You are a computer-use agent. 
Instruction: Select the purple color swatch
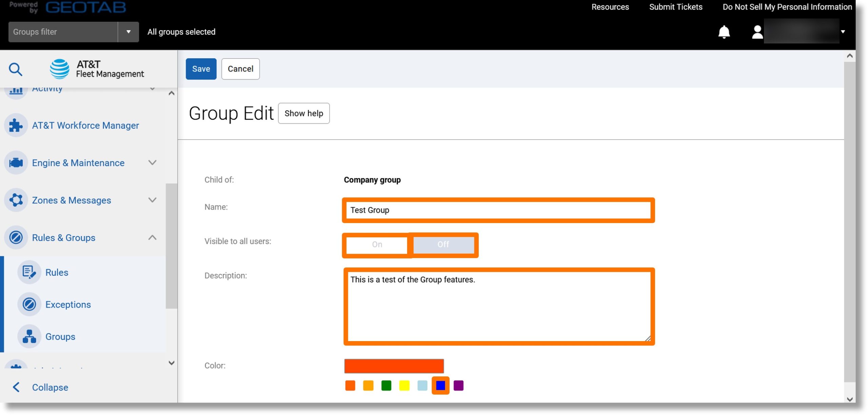458,386
